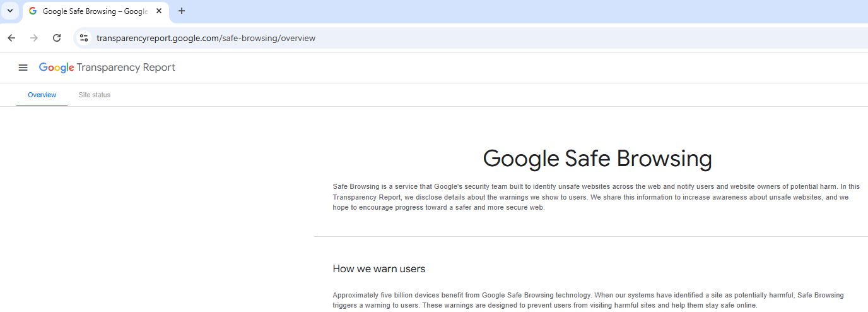Click the Google Safe Browsing heading
This screenshot has width=868, height=312.
pos(597,159)
